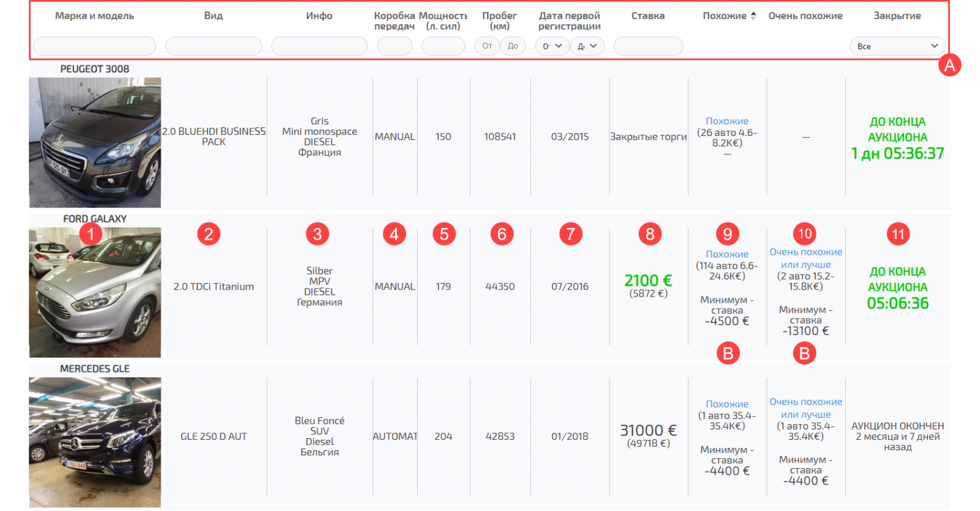Click the Коробка передач filter field
Screen dimensions: 980x511
tap(394, 46)
